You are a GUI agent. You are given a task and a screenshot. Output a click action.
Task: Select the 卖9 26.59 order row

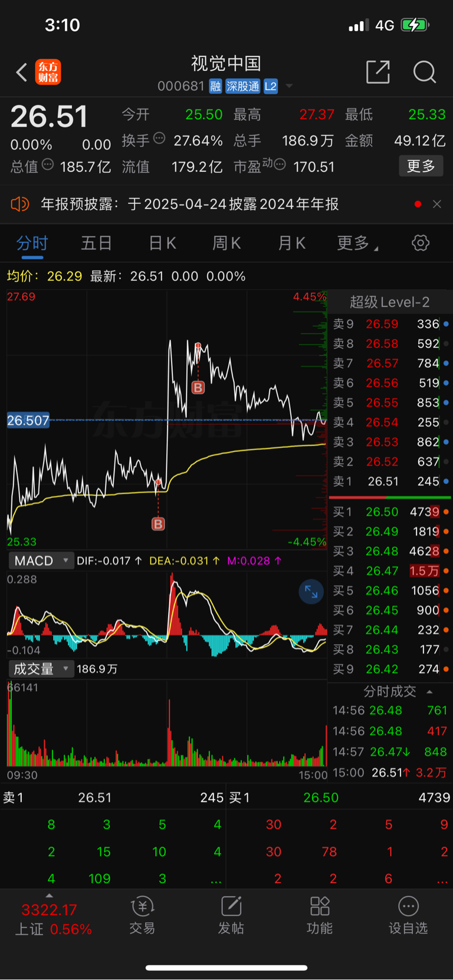(x=390, y=324)
